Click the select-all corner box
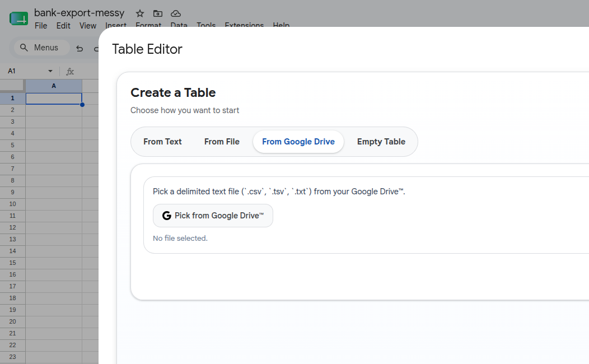Screen dimensions: 589x364 point(12,86)
